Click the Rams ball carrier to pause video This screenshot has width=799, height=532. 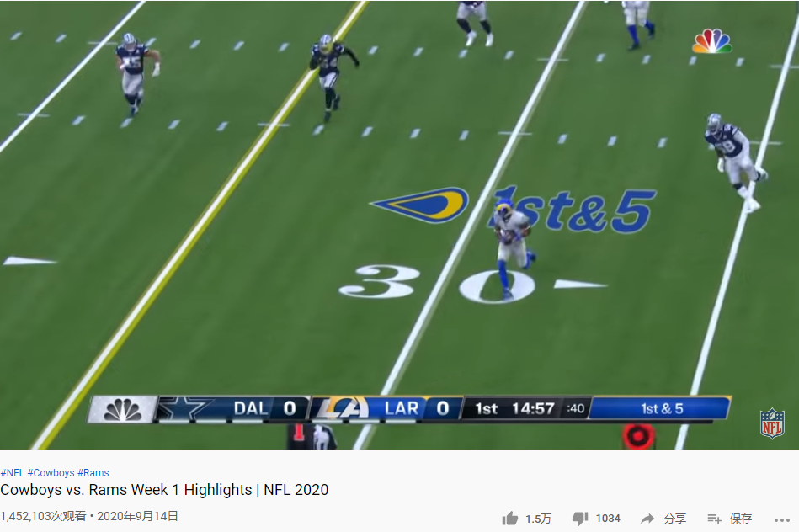[x=511, y=244]
